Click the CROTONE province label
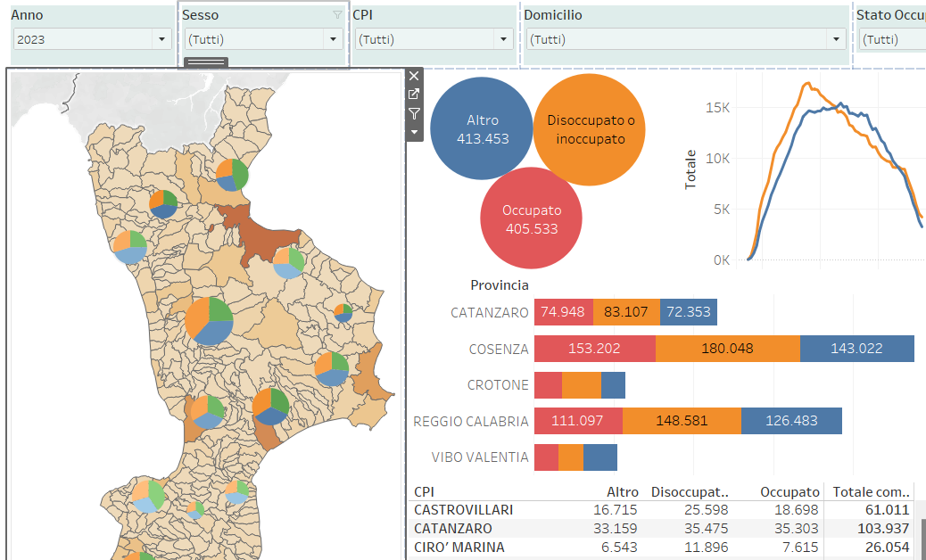The image size is (926, 560). tap(498, 384)
